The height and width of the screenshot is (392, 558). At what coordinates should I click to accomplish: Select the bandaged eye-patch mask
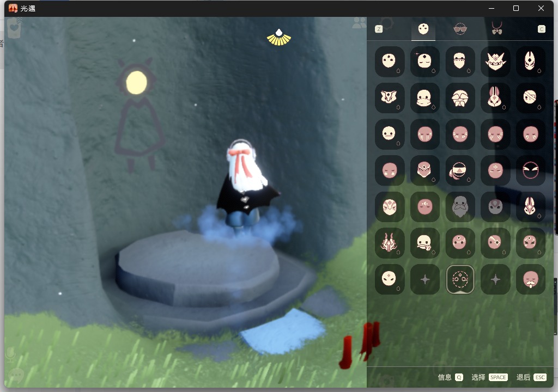coord(531,98)
